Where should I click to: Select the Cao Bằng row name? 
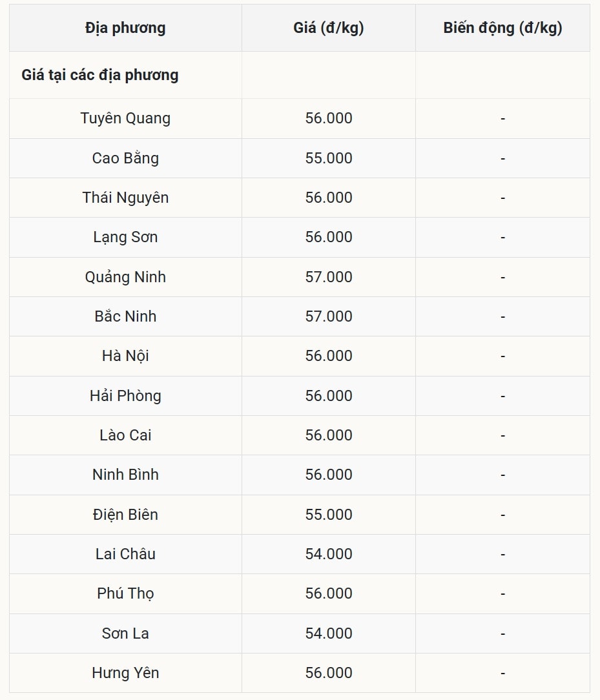click(125, 158)
